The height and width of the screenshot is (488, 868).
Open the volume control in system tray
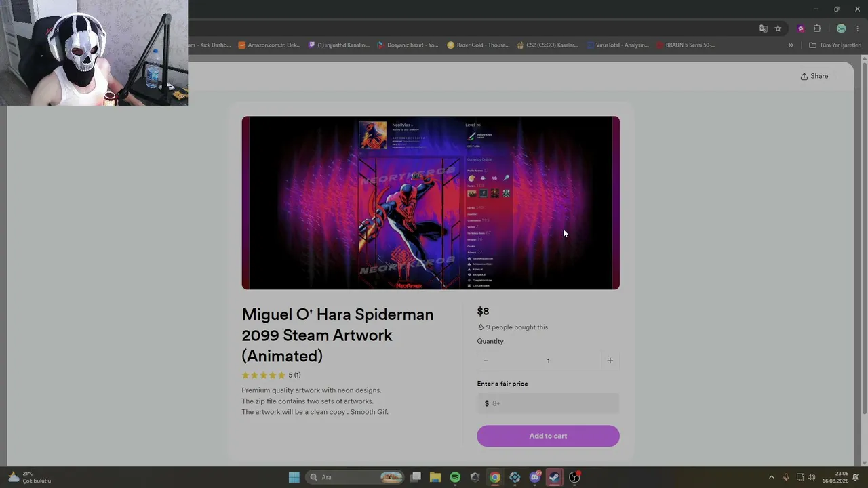tap(812, 477)
